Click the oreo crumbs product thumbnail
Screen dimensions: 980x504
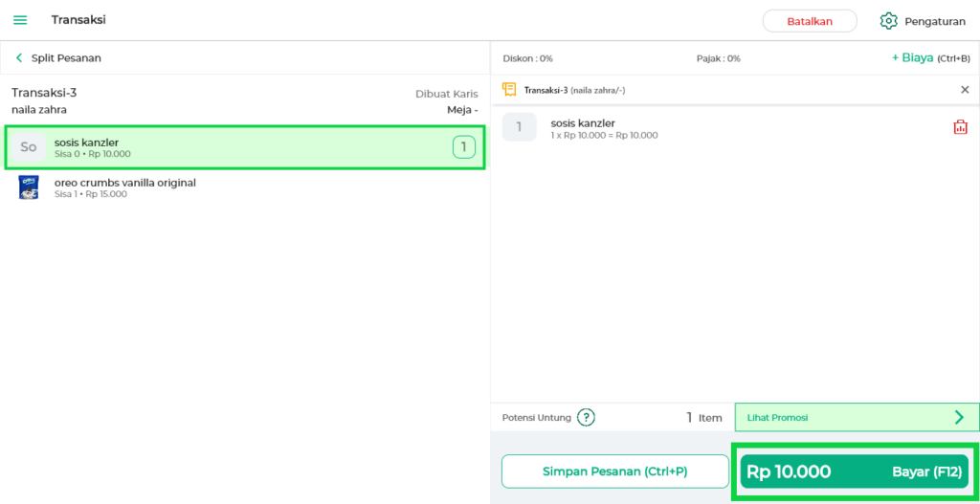coord(29,187)
